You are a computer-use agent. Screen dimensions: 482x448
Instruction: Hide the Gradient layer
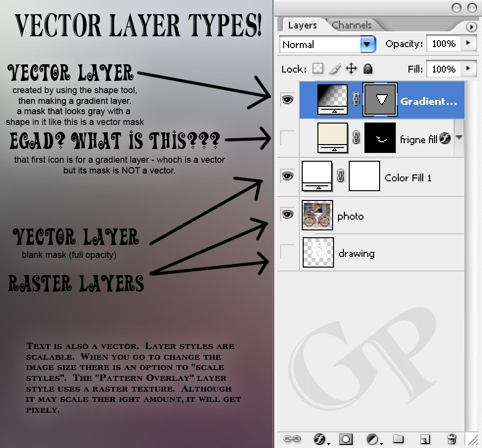click(x=288, y=100)
